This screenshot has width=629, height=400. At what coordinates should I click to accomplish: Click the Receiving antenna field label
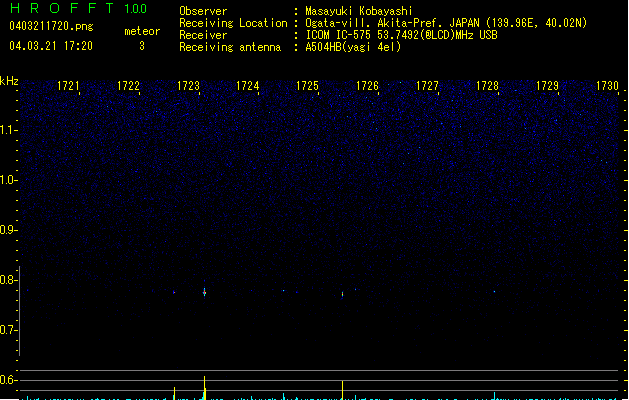coord(230,47)
